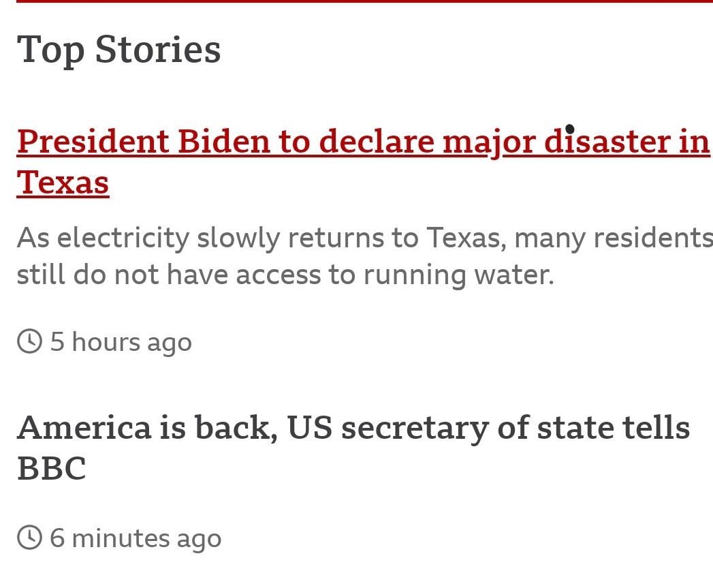
Task: Open the "America is back" headline
Action: click(x=353, y=428)
